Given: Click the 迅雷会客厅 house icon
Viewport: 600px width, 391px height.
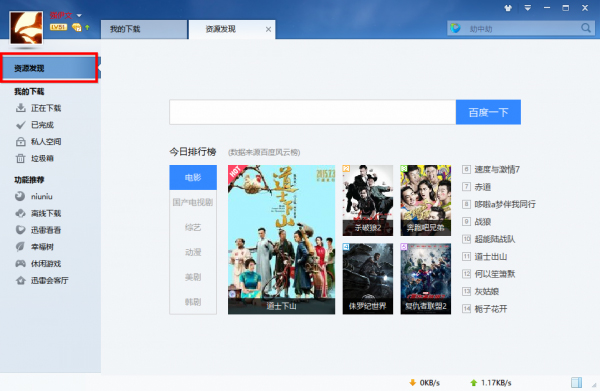Looking at the screenshot, I should [x=20, y=280].
